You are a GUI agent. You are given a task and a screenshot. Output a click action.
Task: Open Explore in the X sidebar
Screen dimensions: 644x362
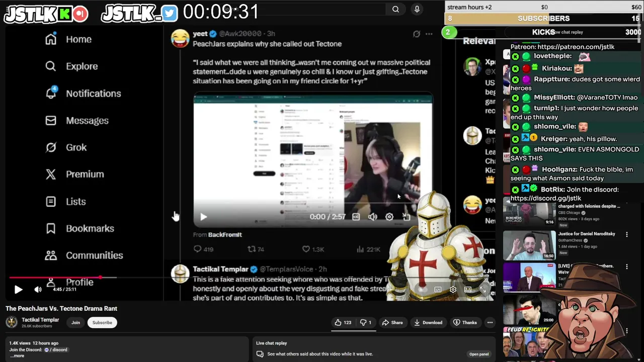pyautogui.click(x=71, y=66)
